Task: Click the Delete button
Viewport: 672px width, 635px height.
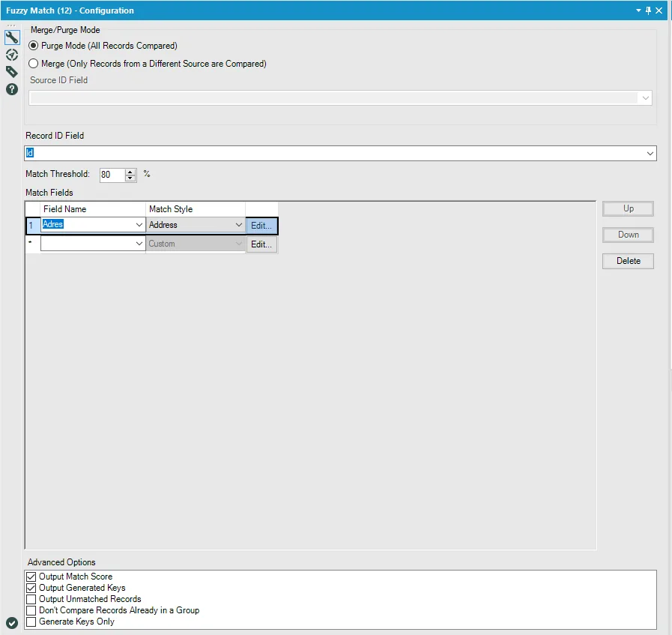Action: [628, 261]
